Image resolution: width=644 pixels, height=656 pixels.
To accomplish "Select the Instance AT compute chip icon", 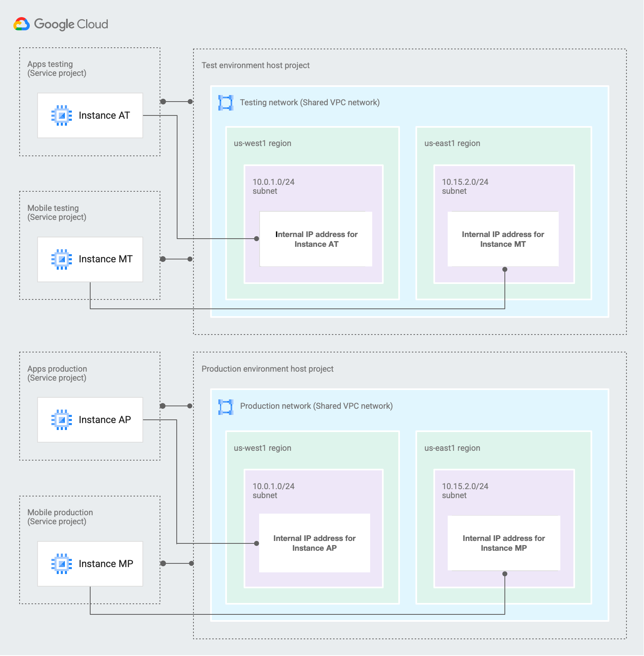I will tap(62, 115).
